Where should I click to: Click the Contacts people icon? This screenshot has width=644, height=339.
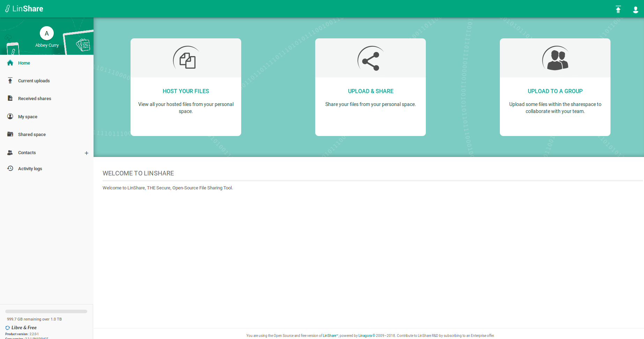coord(10,152)
